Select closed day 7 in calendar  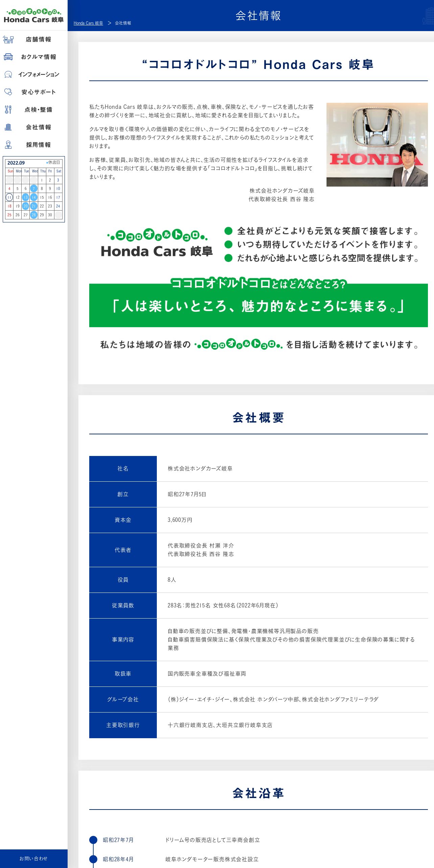[34, 189]
